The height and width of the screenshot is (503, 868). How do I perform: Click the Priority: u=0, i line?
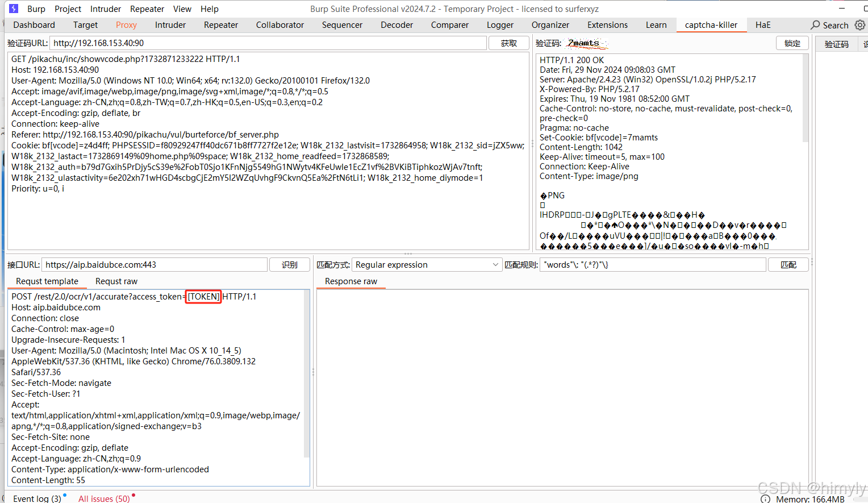(37, 189)
